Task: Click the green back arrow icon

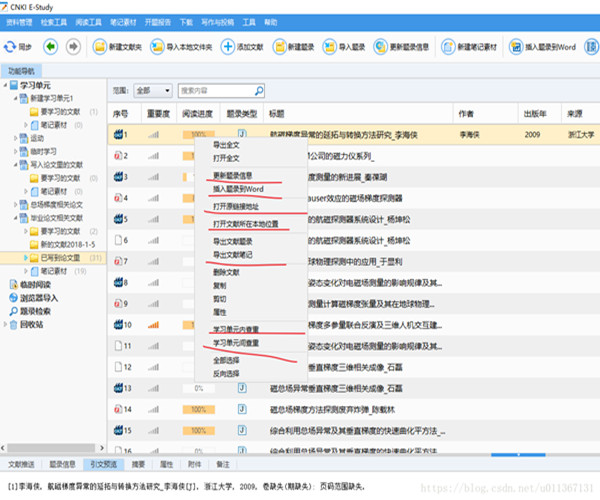Action: [50, 47]
